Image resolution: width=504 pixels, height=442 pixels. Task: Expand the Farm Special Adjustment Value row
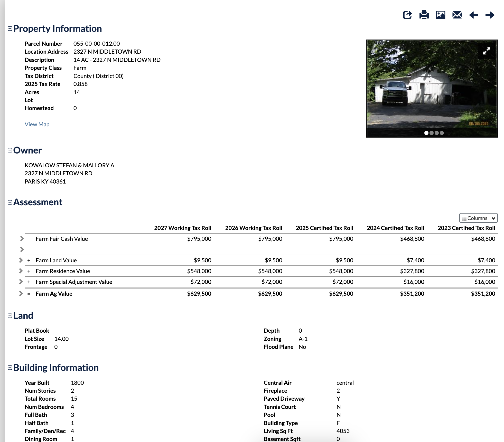(21, 282)
